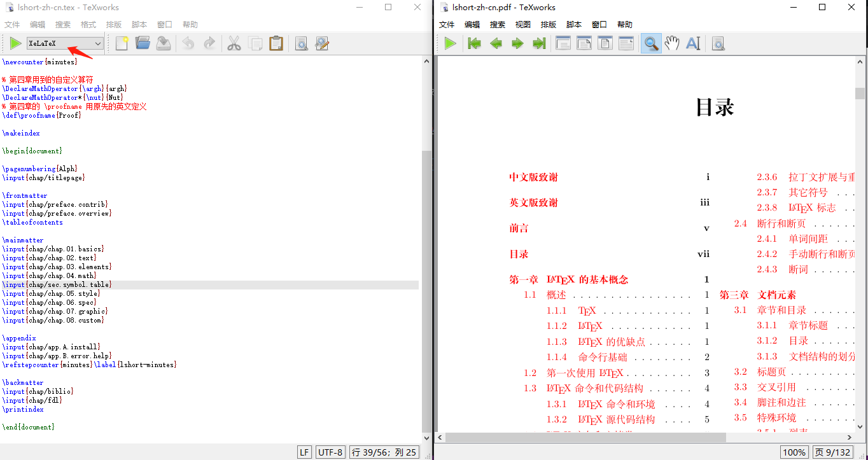The height and width of the screenshot is (460, 868).
Task: Paste from clipboard icon
Action: click(x=276, y=43)
